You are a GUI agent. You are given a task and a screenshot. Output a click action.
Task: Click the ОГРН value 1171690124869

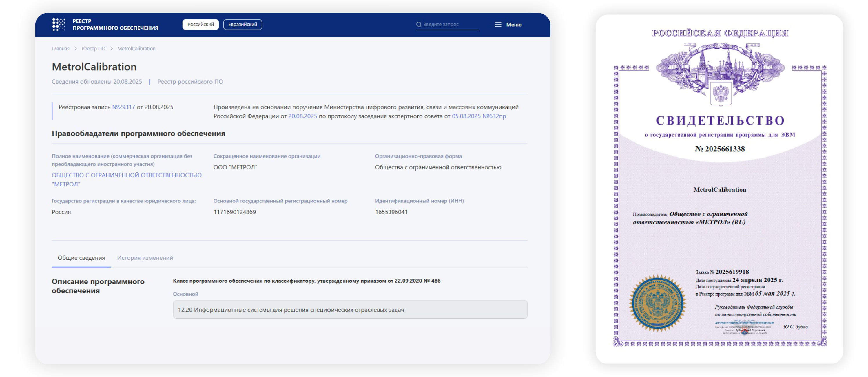click(x=234, y=212)
